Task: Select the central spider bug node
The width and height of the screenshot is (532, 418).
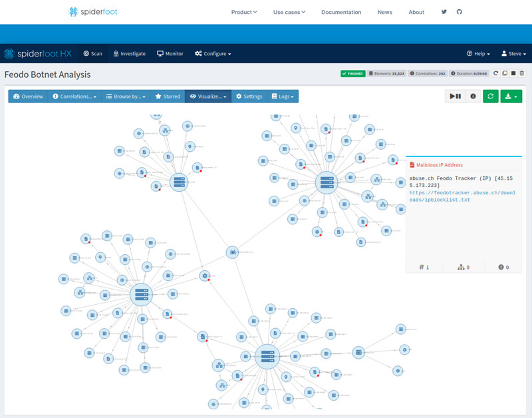Action: tap(232, 252)
